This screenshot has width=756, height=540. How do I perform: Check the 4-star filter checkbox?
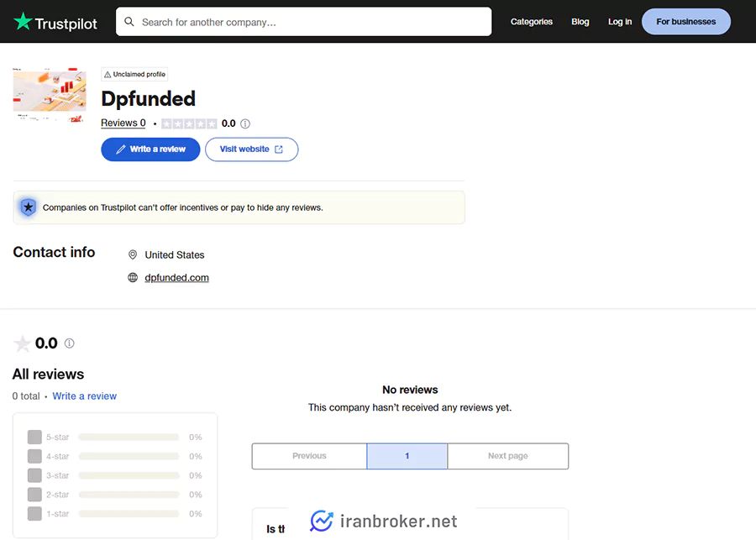click(x=34, y=456)
